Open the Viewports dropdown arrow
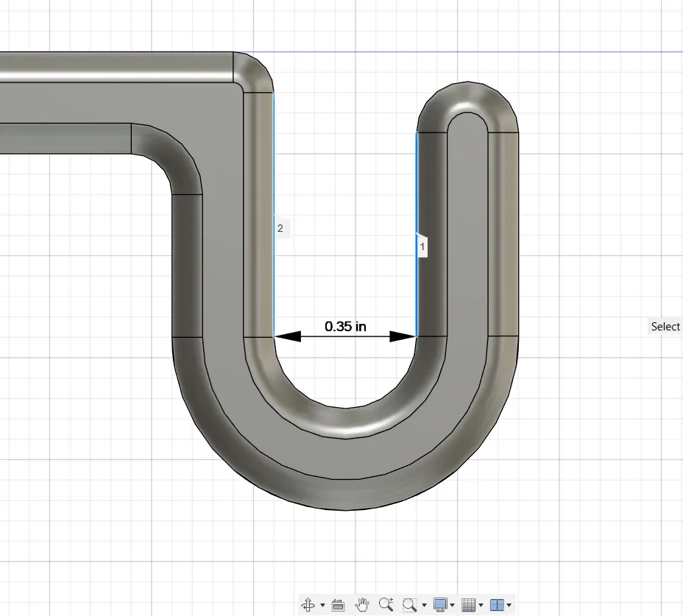The image size is (683, 616). [509, 605]
